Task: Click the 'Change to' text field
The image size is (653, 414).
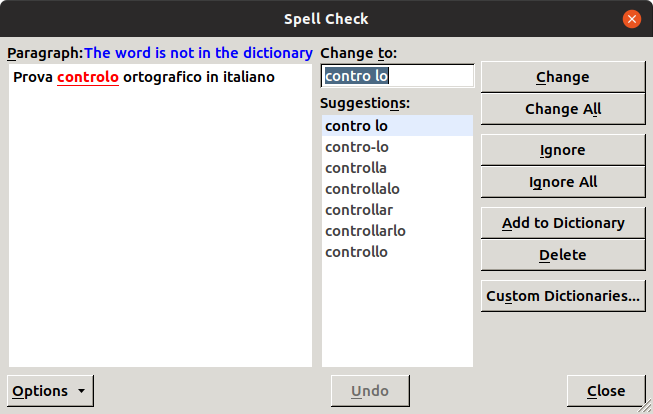Action: (x=397, y=76)
